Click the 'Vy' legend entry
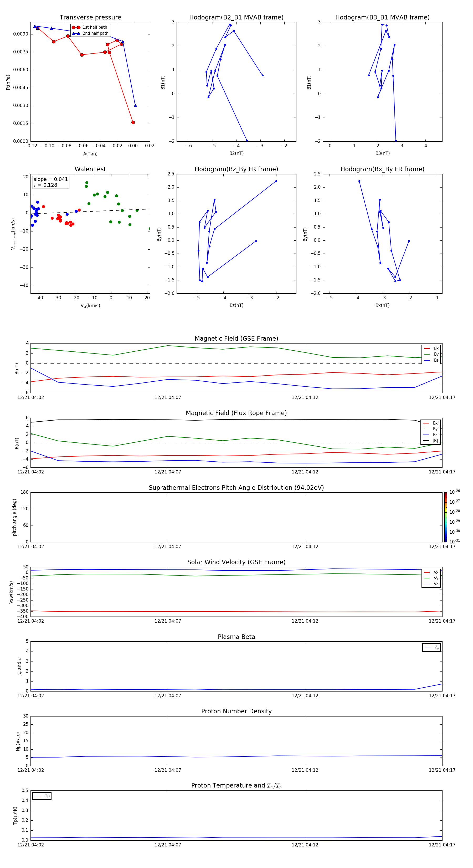Screen dimensions: 473x868 tap(431, 578)
